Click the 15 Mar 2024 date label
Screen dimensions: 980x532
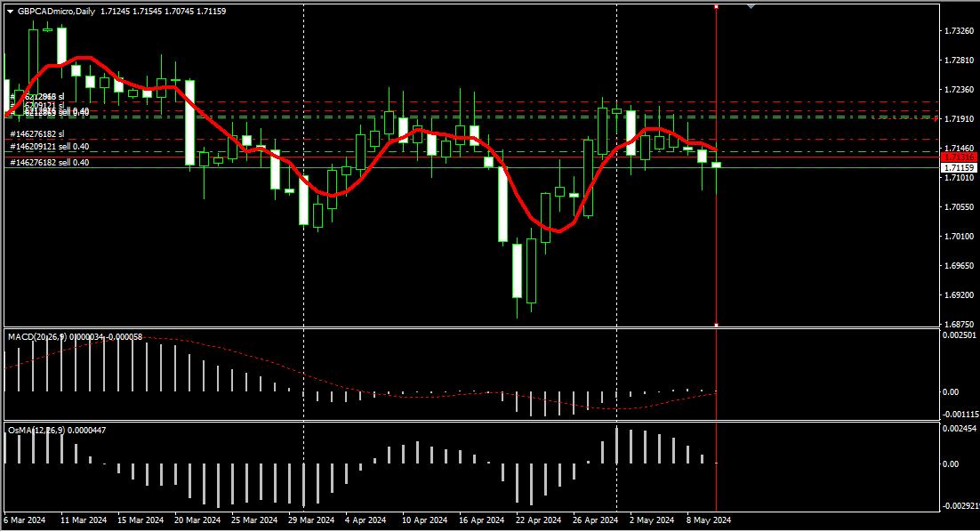point(141,520)
